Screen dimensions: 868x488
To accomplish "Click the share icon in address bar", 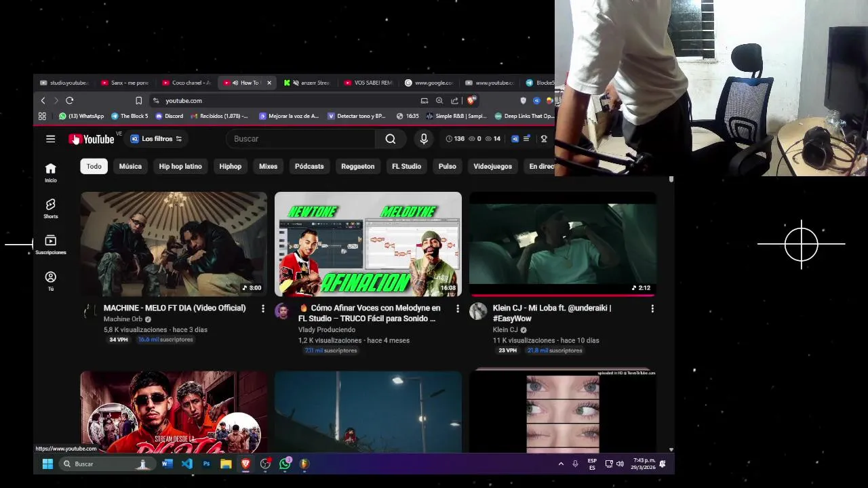I will [454, 100].
